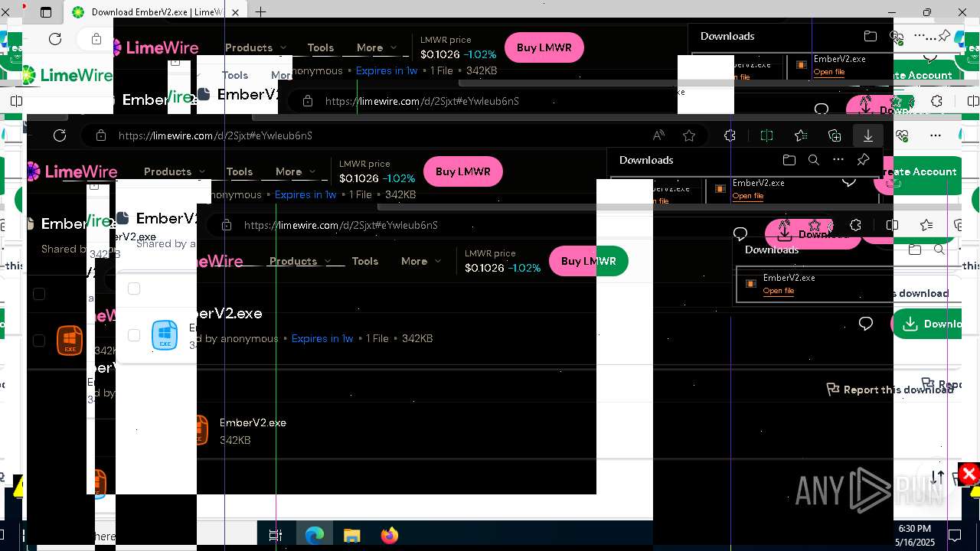Click Expires in 1w beside lowest EmberV2.exe heading

(x=322, y=338)
